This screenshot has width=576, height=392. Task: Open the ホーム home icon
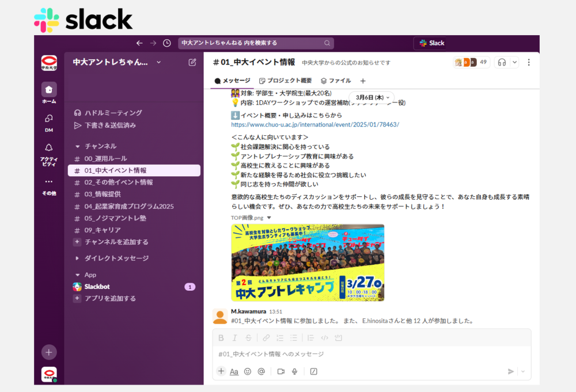coord(49,90)
